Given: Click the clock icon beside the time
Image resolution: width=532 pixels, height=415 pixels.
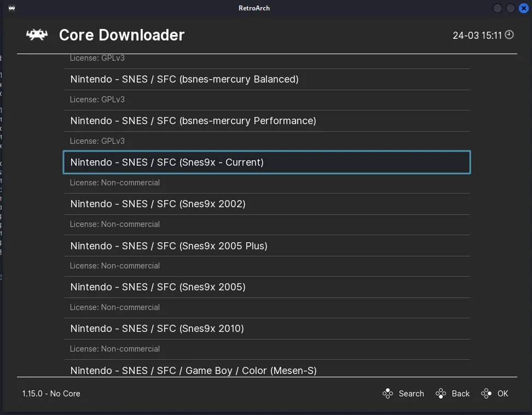Looking at the screenshot, I should point(509,35).
